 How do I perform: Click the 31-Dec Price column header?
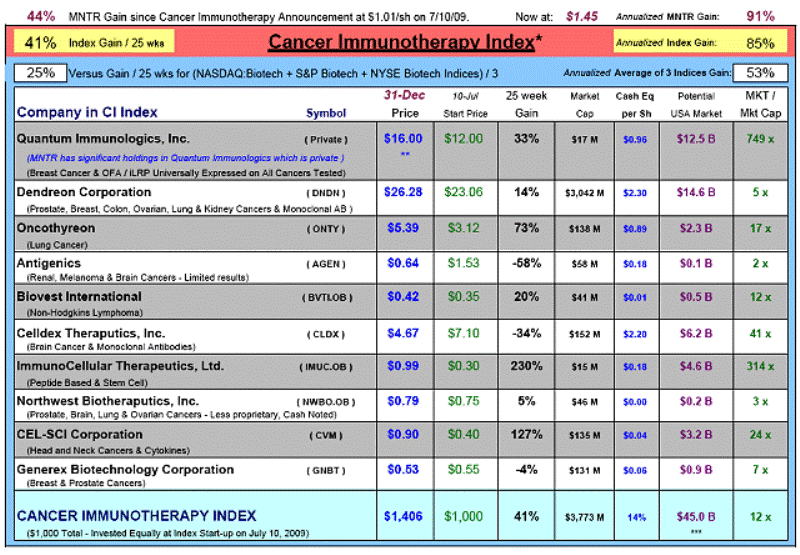click(x=405, y=104)
